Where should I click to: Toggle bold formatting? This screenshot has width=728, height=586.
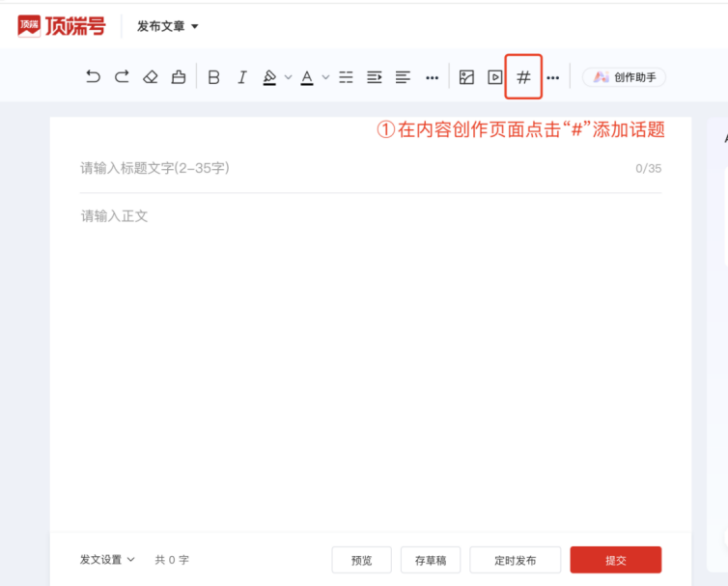214,77
